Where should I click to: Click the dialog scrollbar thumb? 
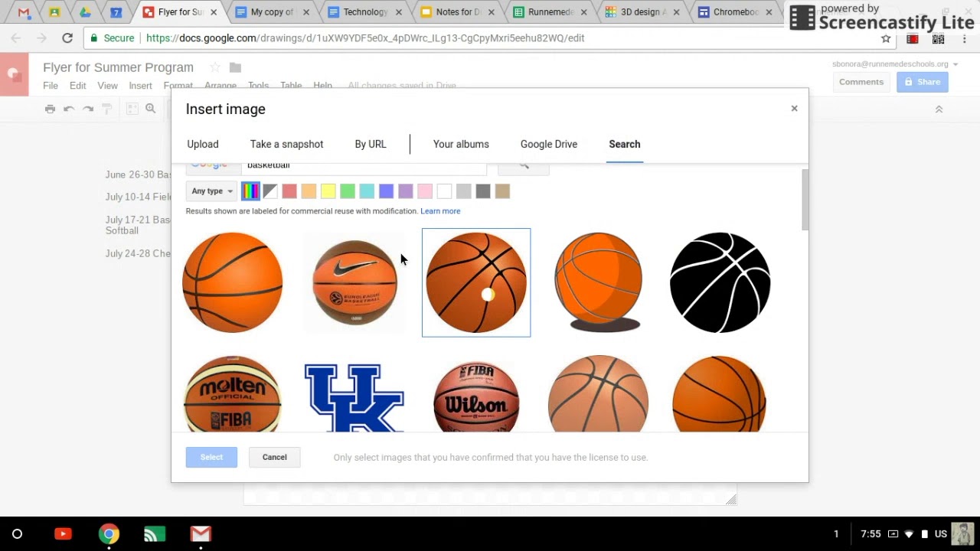[805, 200]
